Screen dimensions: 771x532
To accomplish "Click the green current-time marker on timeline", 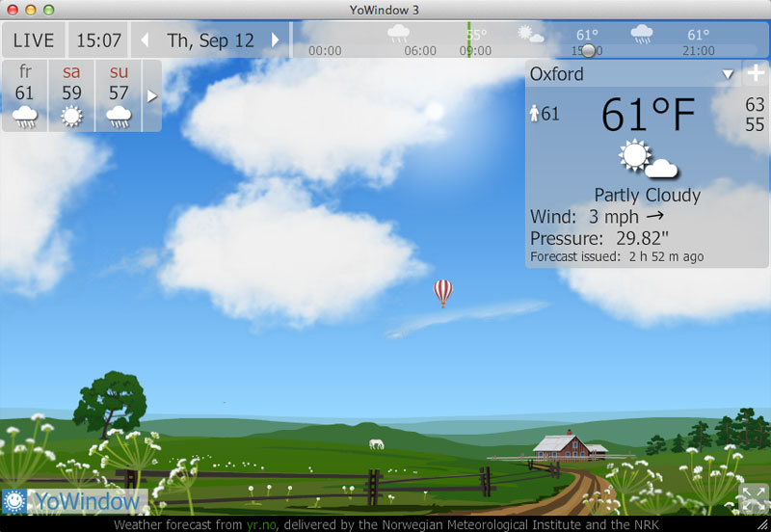I will 468,40.
